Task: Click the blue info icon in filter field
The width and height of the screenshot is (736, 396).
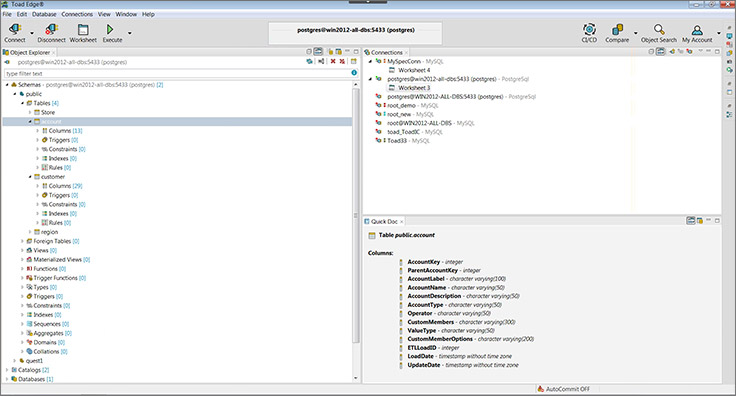Action: [354, 73]
